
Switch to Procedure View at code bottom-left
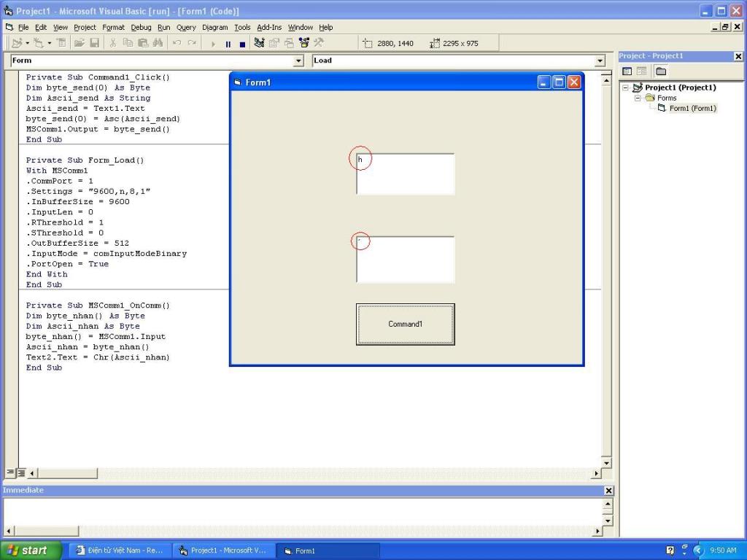coord(10,473)
